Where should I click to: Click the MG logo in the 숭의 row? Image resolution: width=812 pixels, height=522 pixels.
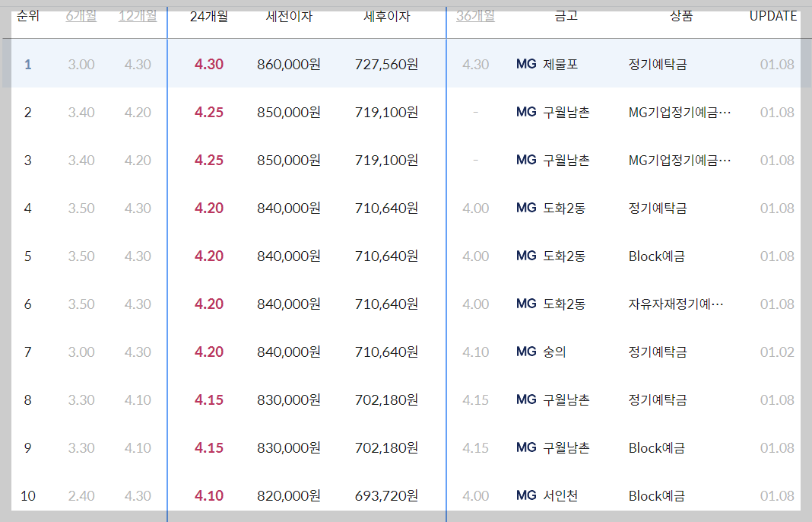click(525, 352)
